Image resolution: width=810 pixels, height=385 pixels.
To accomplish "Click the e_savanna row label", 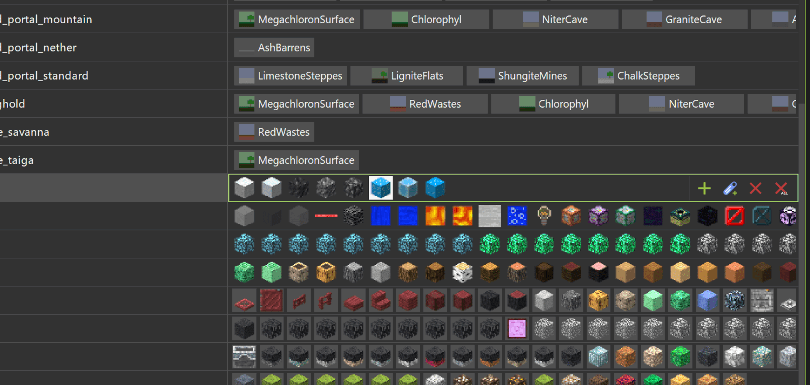I will click(x=25, y=132).
